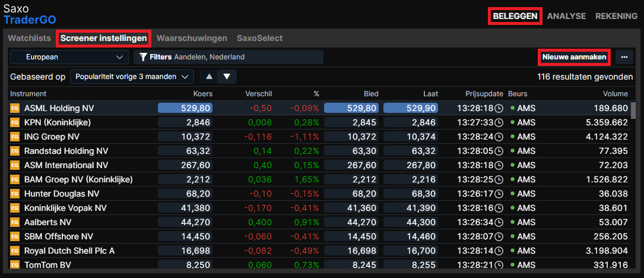Open the three-dots more options menu

(x=624, y=57)
